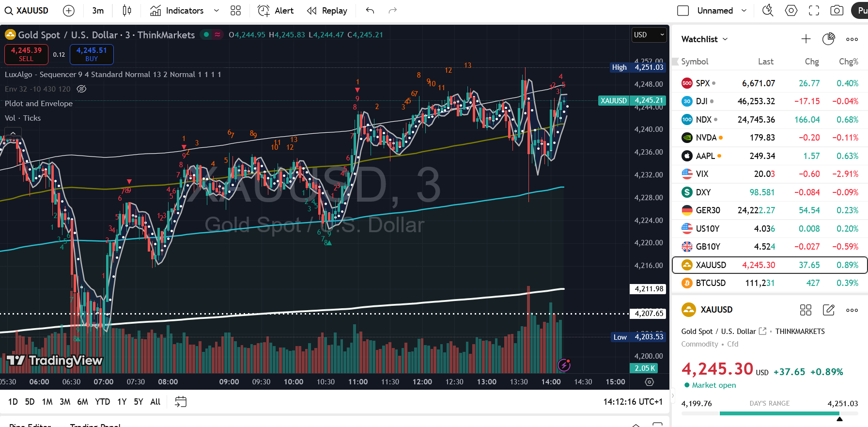Viewport: 868px width, 427px height.
Task: Expand the favorite indicators chevron next to Indicators
Action: (x=217, y=11)
